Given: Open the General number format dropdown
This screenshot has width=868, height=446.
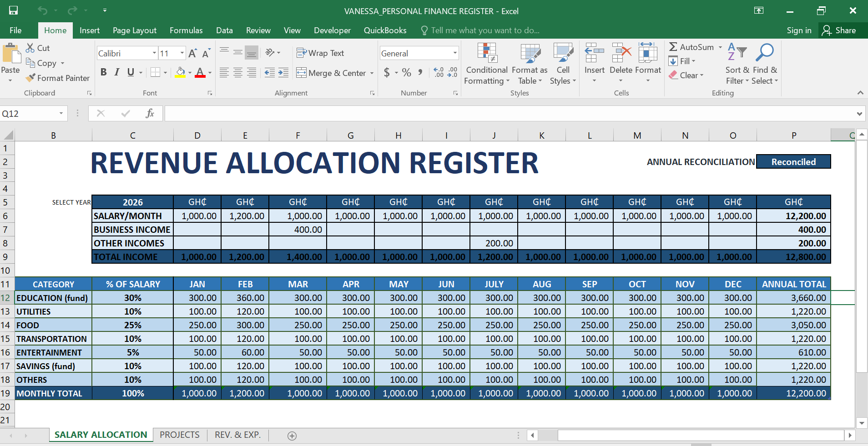Looking at the screenshot, I should click(454, 53).
